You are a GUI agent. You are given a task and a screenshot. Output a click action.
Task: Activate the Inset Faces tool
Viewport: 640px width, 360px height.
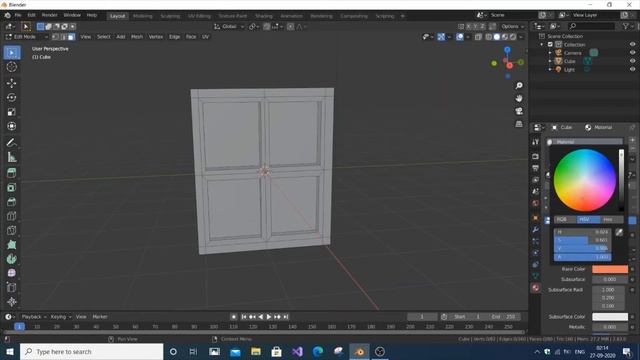pyautogui.click(x=12, y=187)
